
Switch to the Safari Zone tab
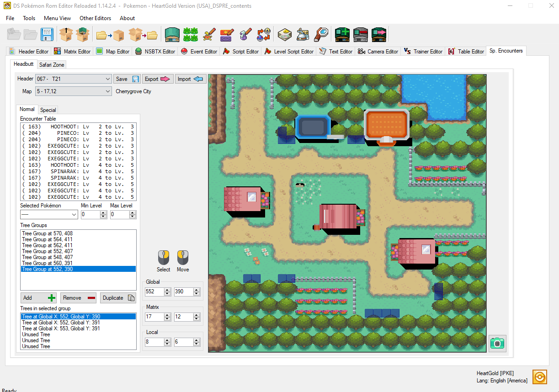pos(52,65)
